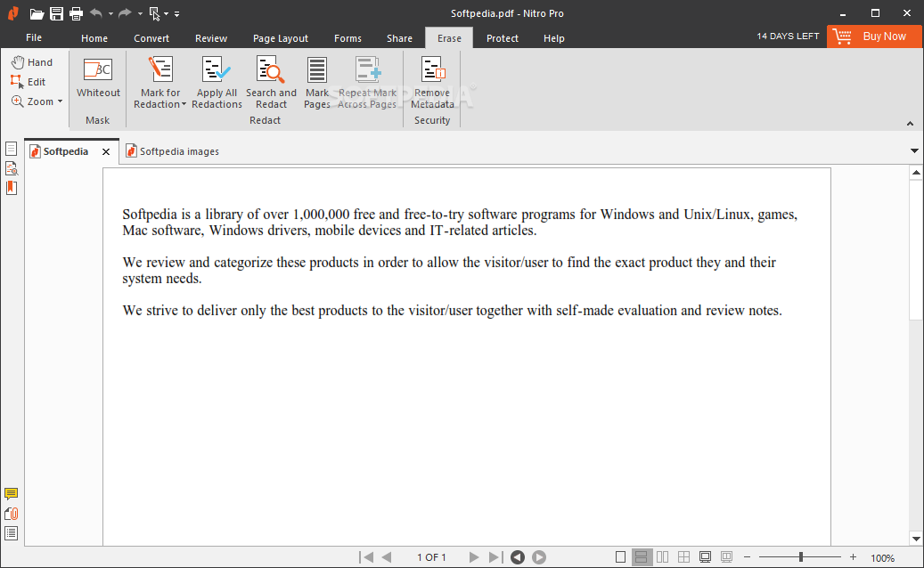Print the document from the quick access toolbar
The image size is (924, 568).
[76, 13]
